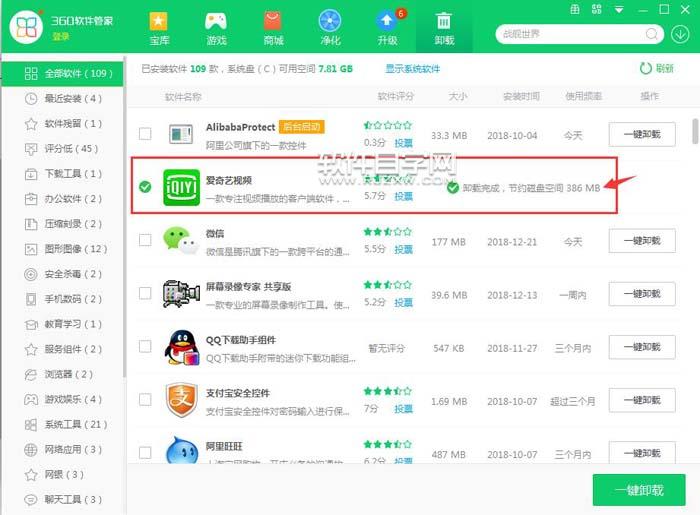Viewport: 700px width, 515px height.
Task: Switch to the 净化 cleanup tab
Action: point(330,28)
